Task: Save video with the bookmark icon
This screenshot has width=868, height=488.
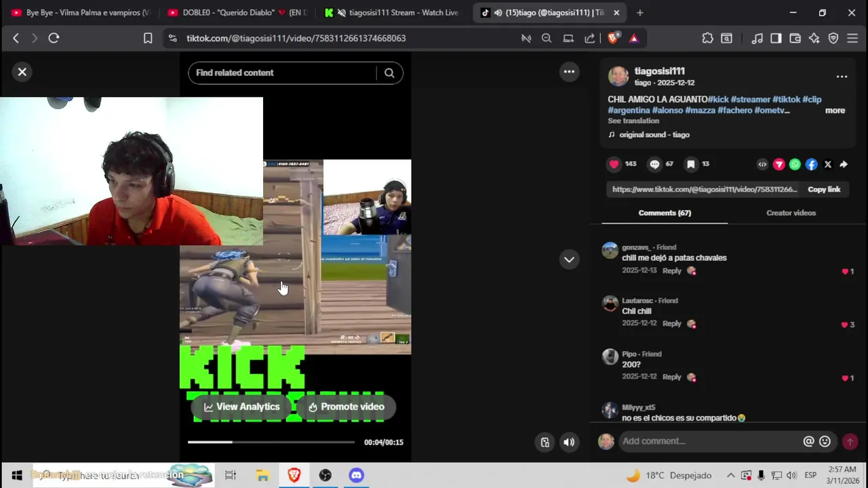Action: pyautogui.click(x=690, y=164)
